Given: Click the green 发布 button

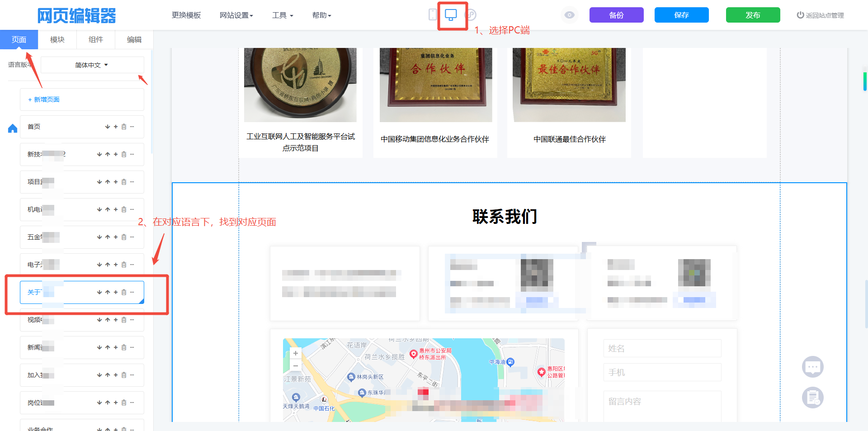Looking at the screenshot, I should [x=753, y=15].
